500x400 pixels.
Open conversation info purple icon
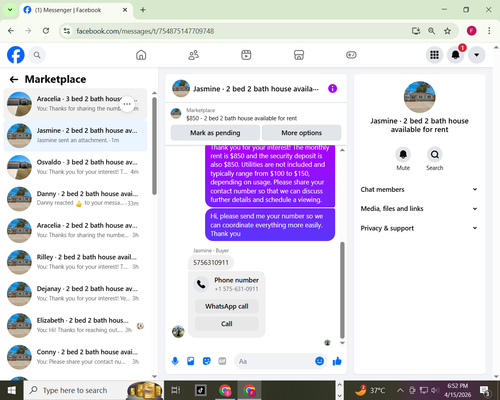(x=332, y=89)
